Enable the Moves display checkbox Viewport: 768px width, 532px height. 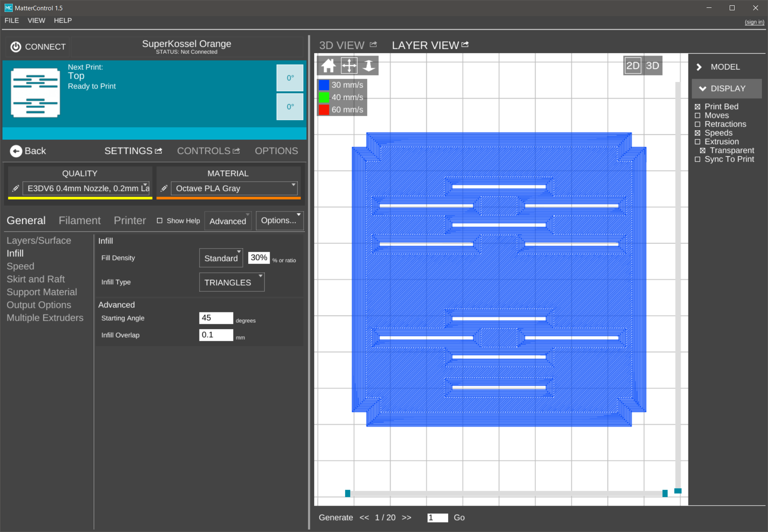coord(698,116)
